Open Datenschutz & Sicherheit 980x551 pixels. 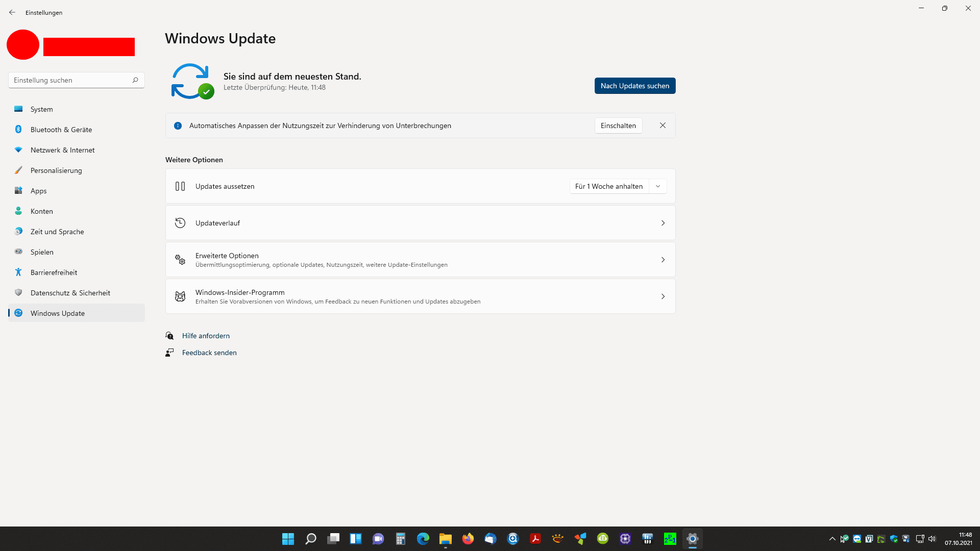coord(77,293)
